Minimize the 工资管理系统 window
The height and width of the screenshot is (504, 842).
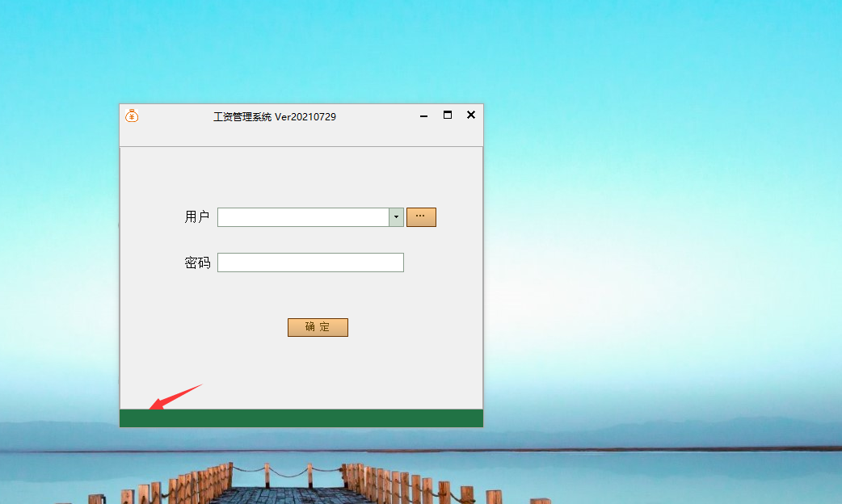click(x=423, y=116)
